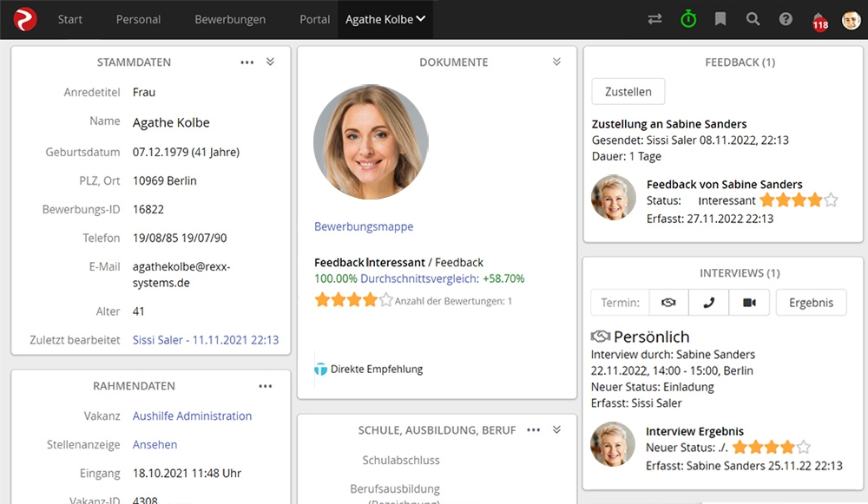Schedule a video interview

point(749,303)
